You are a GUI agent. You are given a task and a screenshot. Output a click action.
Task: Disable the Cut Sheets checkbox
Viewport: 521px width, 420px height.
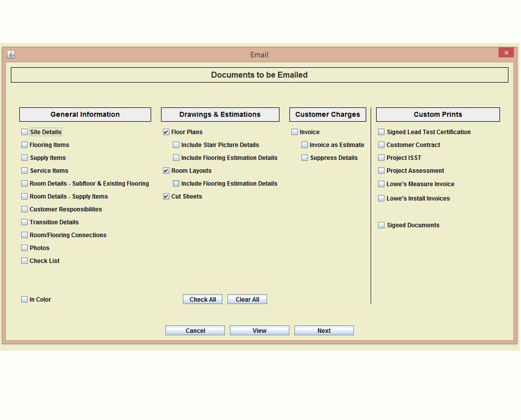pyautogui.click(x=166, y=196)
